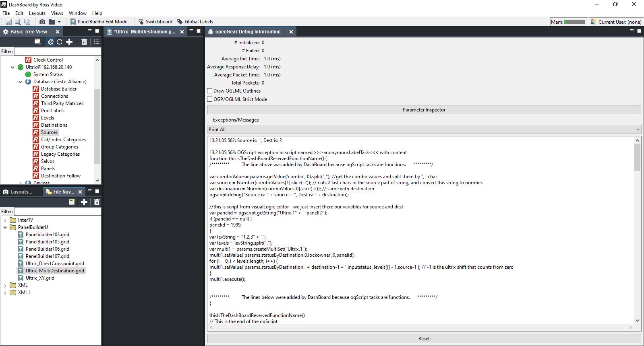Click the Sources item icon

tap(36, 132)
